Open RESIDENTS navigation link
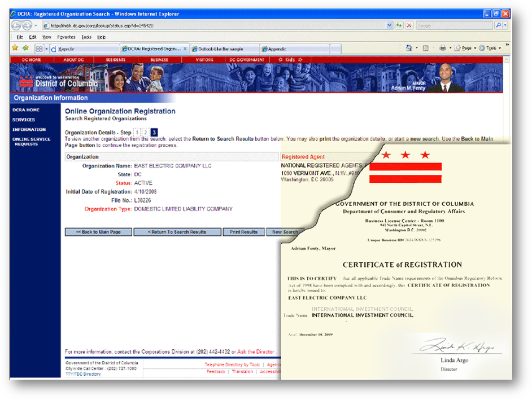The width and height of the screenshot is (532, 400). coord(116,60)
